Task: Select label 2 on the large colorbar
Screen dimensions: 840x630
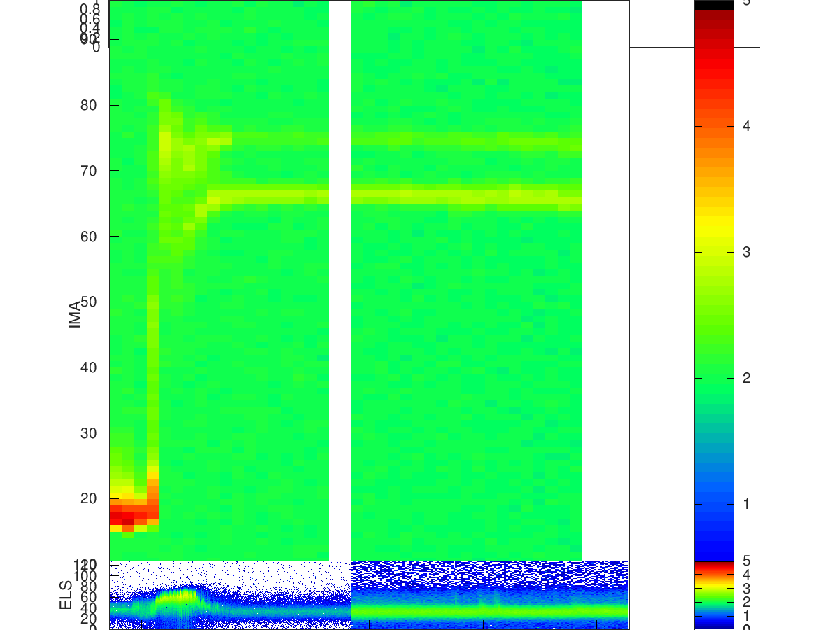Action: [x=746, y=378]
